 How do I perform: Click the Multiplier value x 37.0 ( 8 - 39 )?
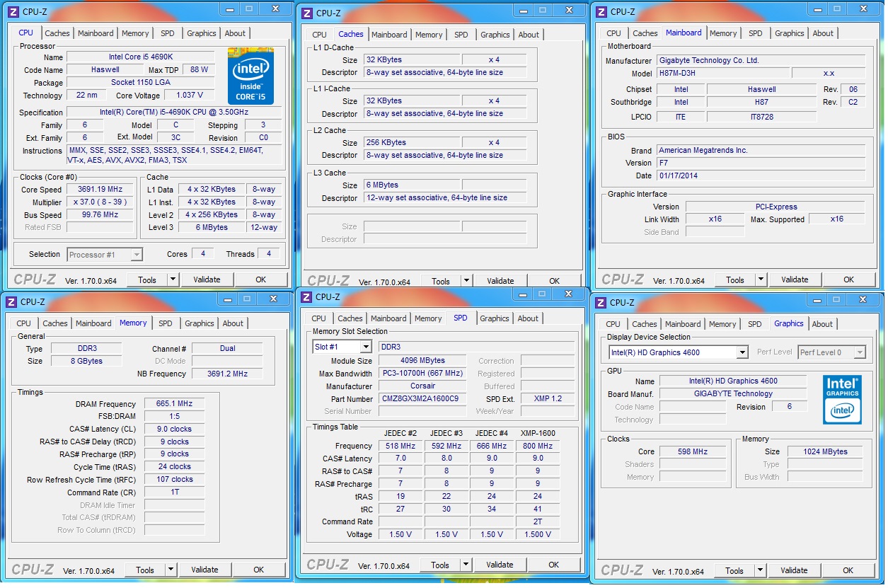coord(100,202)
